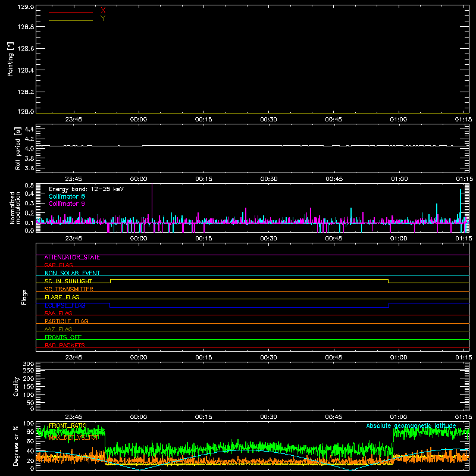
Task: Click the 250 tick on Quality axis
Action: [x=29, y=371]
